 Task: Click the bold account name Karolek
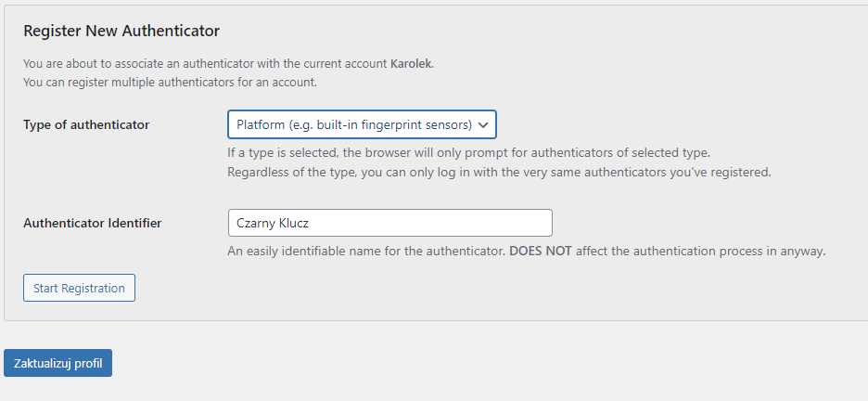coord(413,64)
